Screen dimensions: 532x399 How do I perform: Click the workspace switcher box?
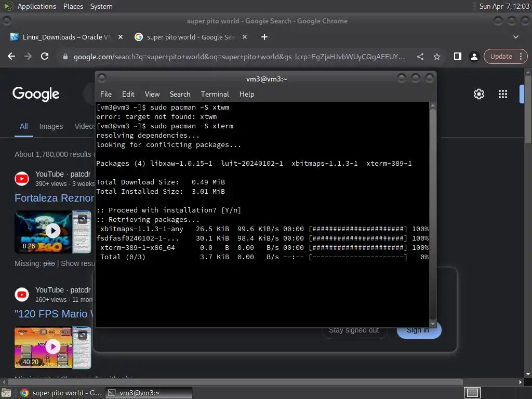[x=472, y=393]
